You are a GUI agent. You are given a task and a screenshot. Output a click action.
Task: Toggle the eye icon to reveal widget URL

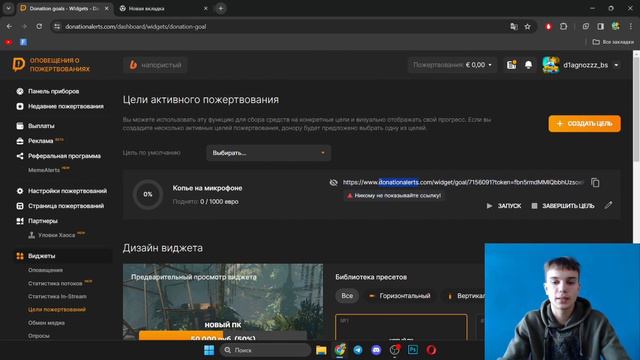pyautogui.click(x=333, y=182)
